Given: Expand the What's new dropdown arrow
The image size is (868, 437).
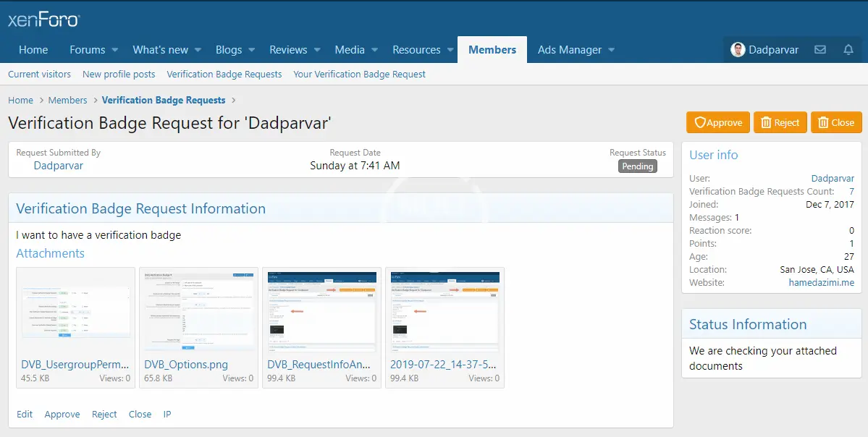Looking at the screenshot, I should point(196,50).
